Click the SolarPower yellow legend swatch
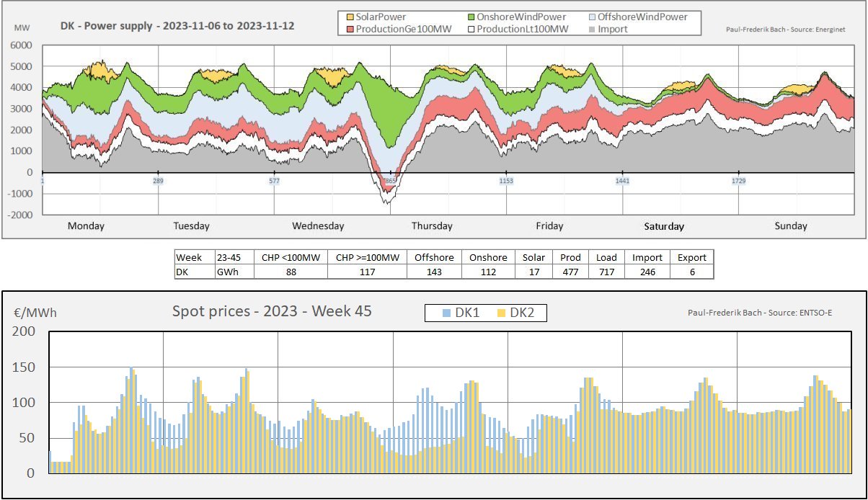 350,17
